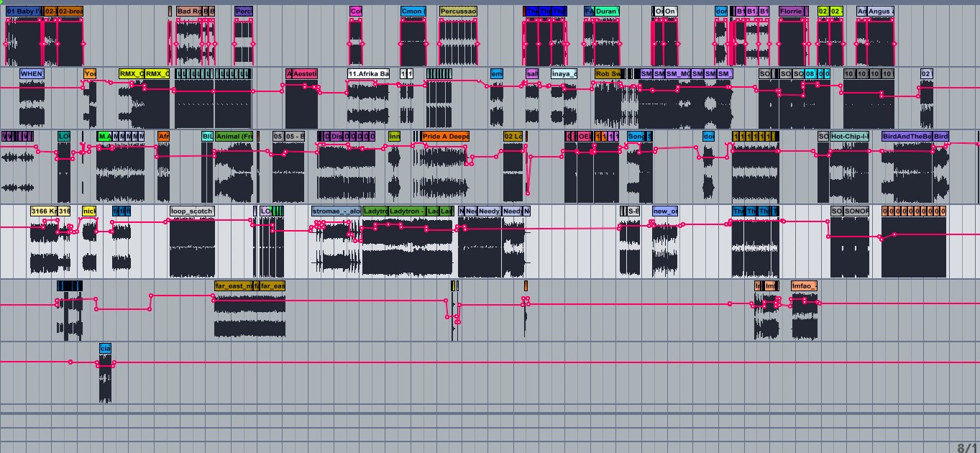Select the purple 'Perc' clip

pyautogui.click(x=244, y=12)
